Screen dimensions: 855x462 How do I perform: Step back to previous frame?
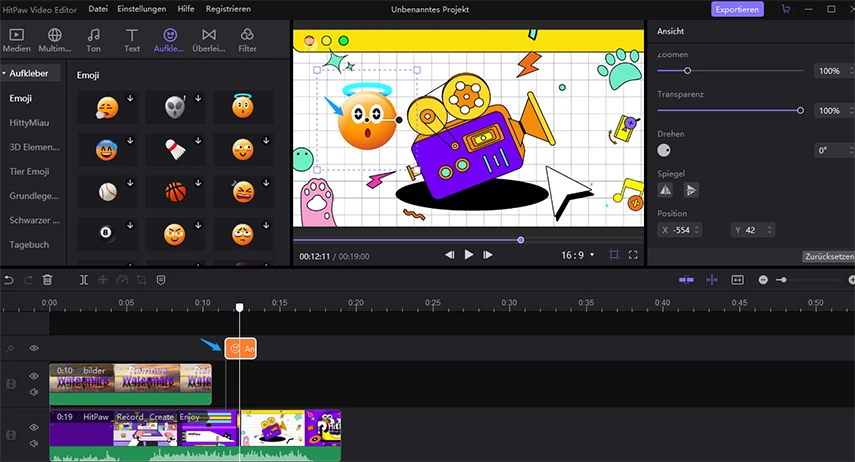click(x=449, y=255)
